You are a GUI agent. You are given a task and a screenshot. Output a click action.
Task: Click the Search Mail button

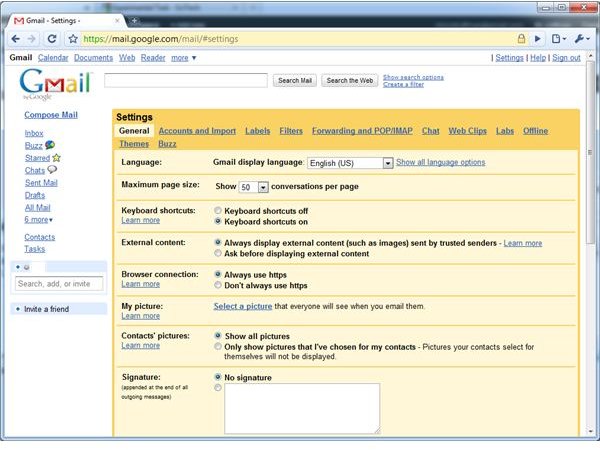tap(295, 80)
